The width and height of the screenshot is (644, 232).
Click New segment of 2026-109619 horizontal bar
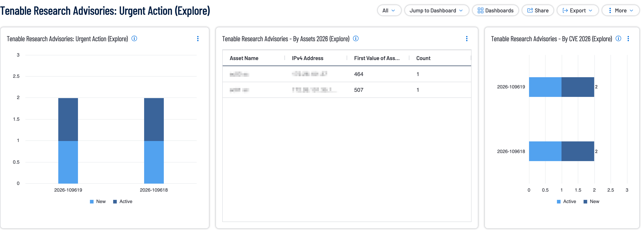[578, 87]
